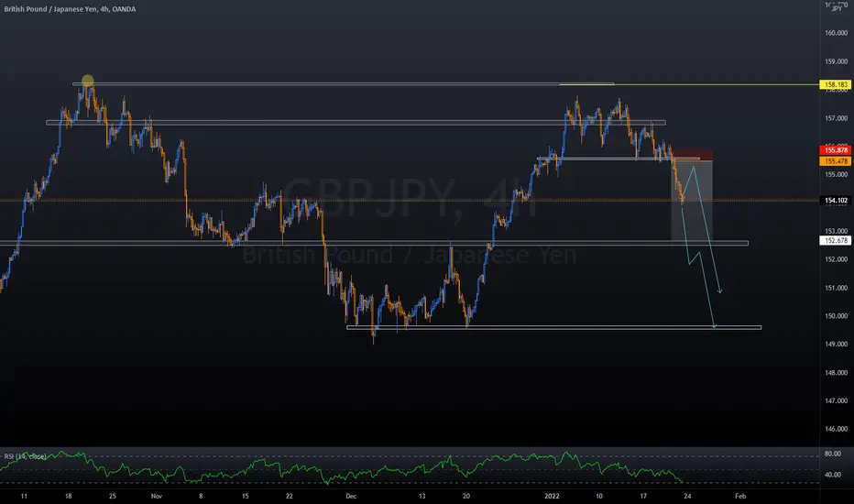Screen dimensions: 854x504
Task: Click 147.000 on the price axis
Action: pyautogui.click(x=836, y=401)
